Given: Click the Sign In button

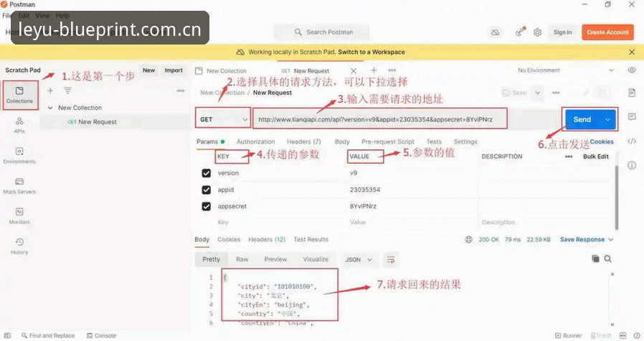Looking at the screenshot, I should 562,32.
